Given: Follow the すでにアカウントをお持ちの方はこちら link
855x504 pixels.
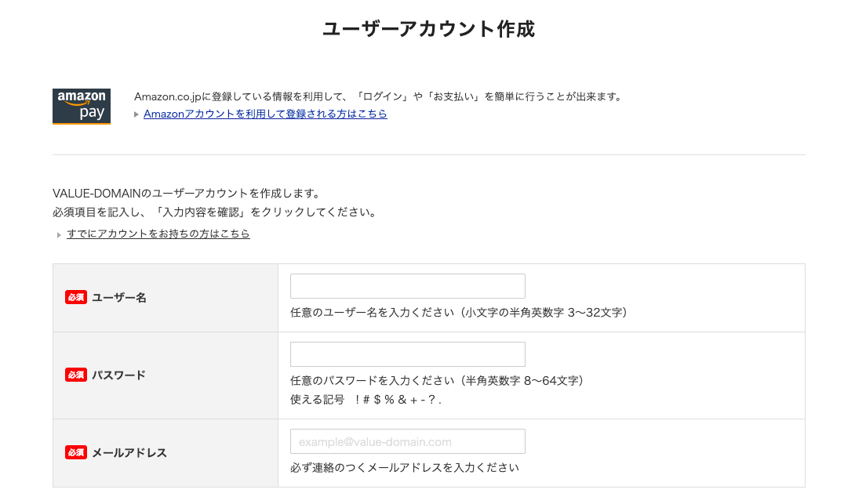Looking at the screenshot, I should click(158, 234).
